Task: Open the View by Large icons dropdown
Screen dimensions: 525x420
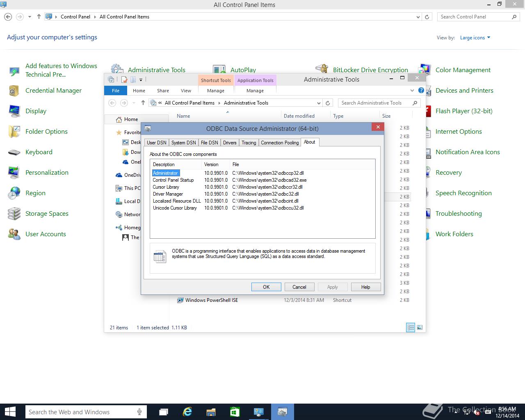Action: pos(475,38)
